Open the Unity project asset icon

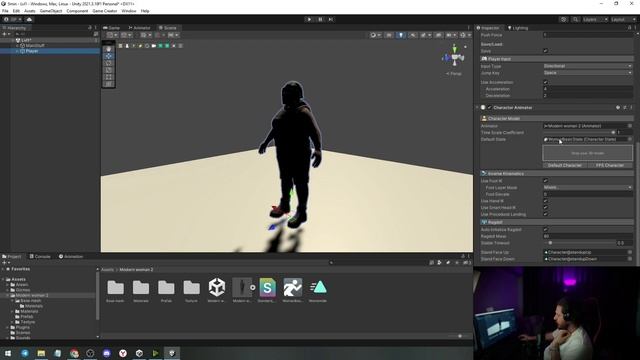(217, 287)
